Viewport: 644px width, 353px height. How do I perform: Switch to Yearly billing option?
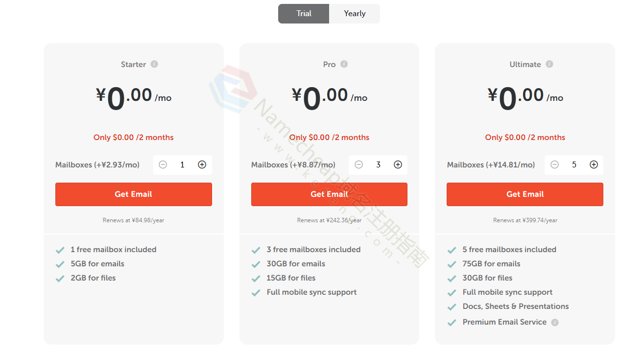coord(355,14)
